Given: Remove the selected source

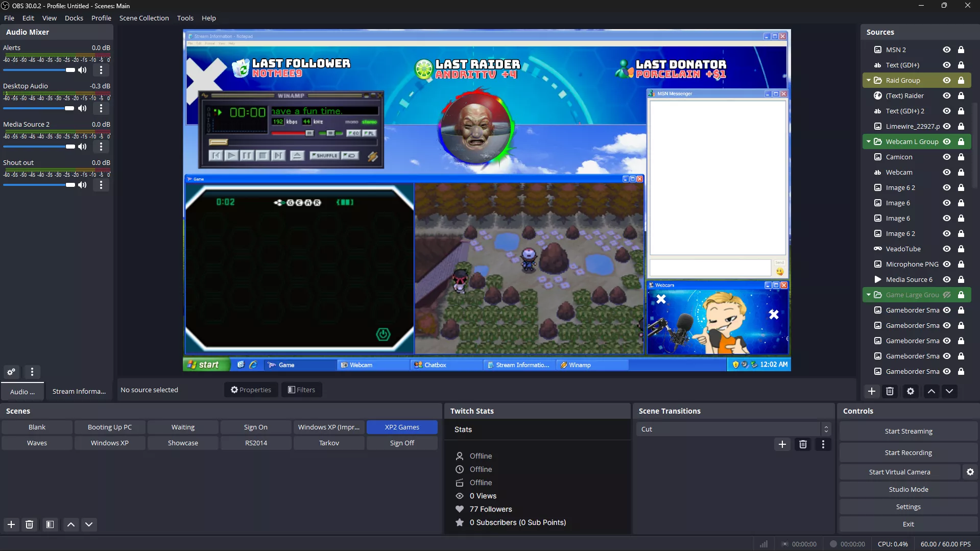Looking at the screenshot, I should pos(890,391).
